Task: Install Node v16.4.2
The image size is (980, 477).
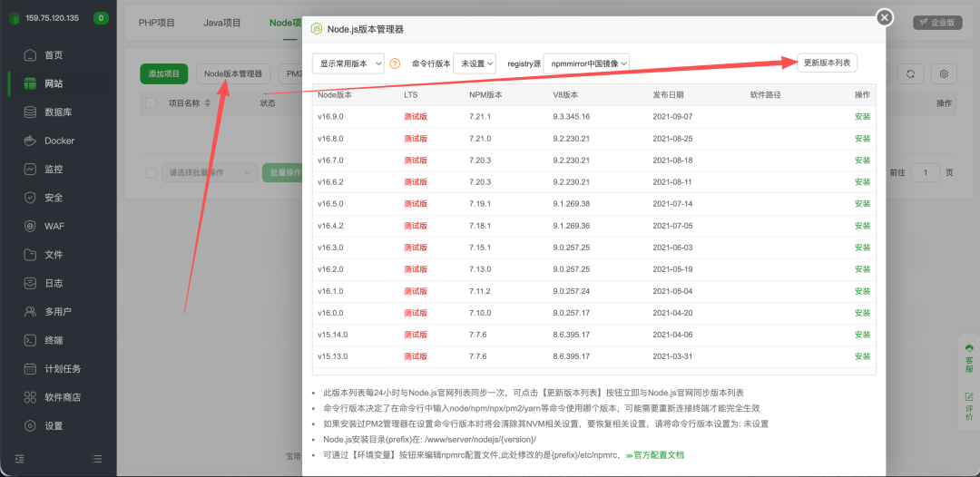Action: pyautogui.click(x=863, y=226)
